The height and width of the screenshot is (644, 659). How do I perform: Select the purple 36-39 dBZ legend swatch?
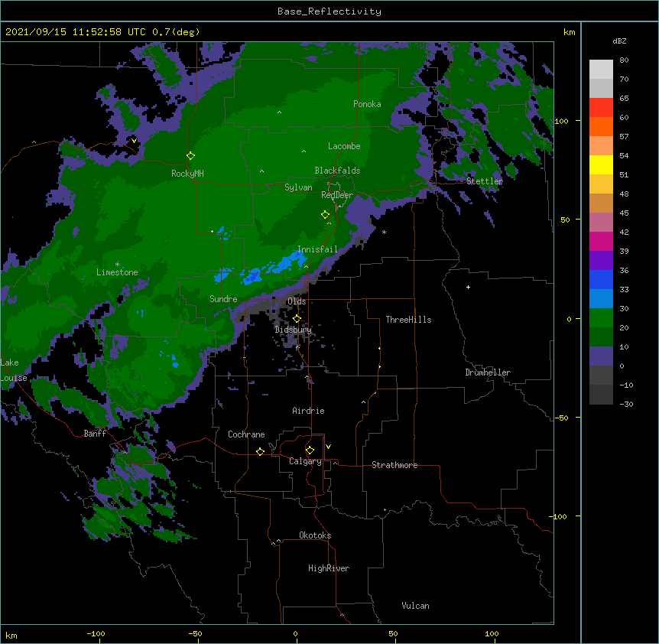(601, 261)
